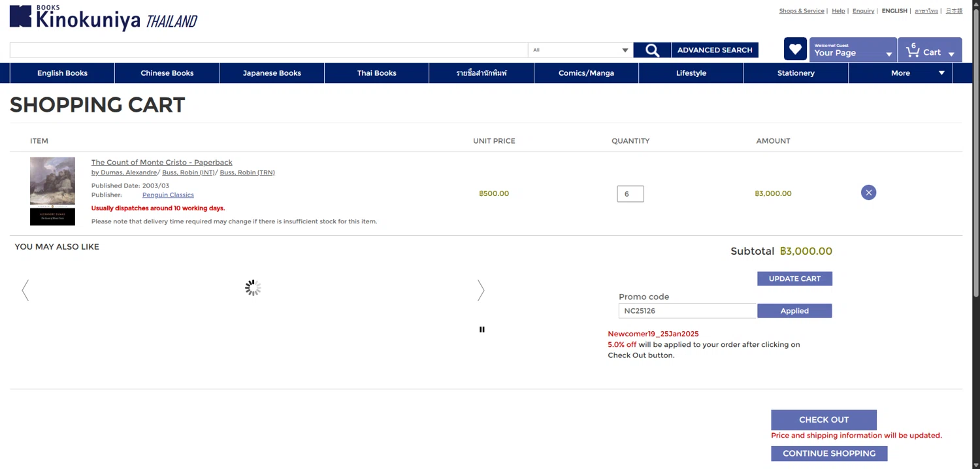Click the UPDATE CART button
Screen dimensions: 980x469
794,279
